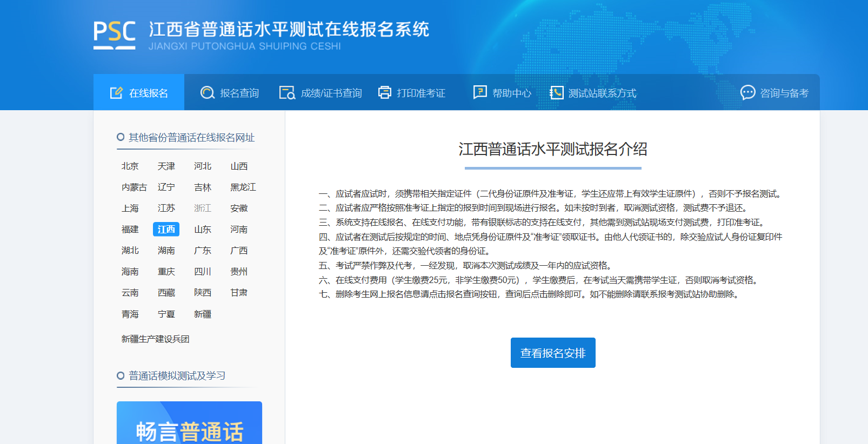Viewport: 868px width, 444px height.
Task: Click the 江西省普通话水平测试在线报名系统 site title
Action: click(289, 30)
